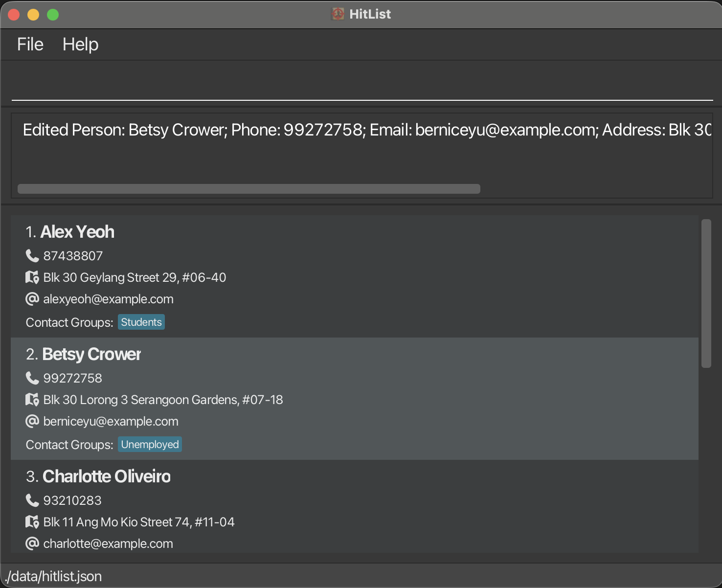Open the File menu
722x588 pixels.
[x=30, y=45]
